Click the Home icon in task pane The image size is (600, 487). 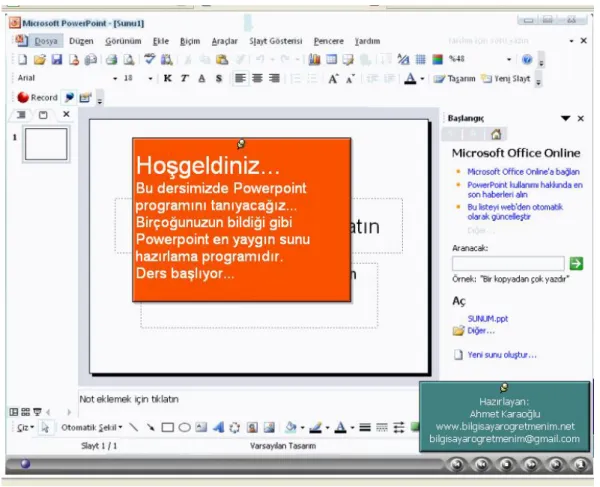[496, 134]
